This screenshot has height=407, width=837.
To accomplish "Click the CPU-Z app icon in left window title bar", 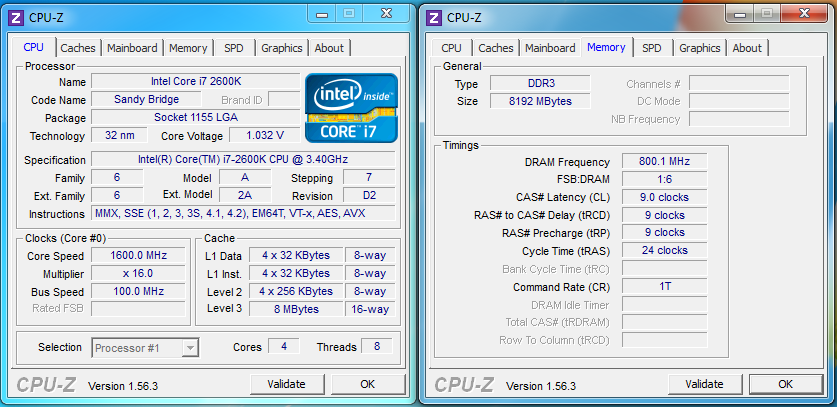I will pos(17,18).
